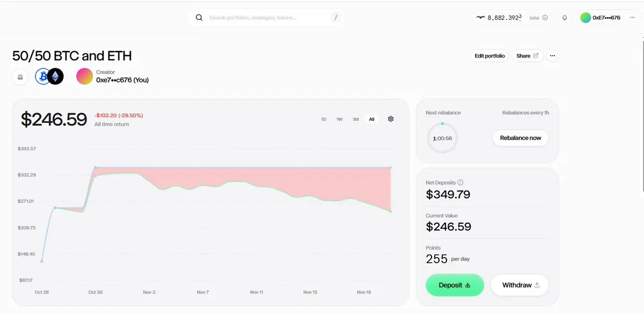Click the Withdraw button
The image size is (644, 314).
coord(519,285)
